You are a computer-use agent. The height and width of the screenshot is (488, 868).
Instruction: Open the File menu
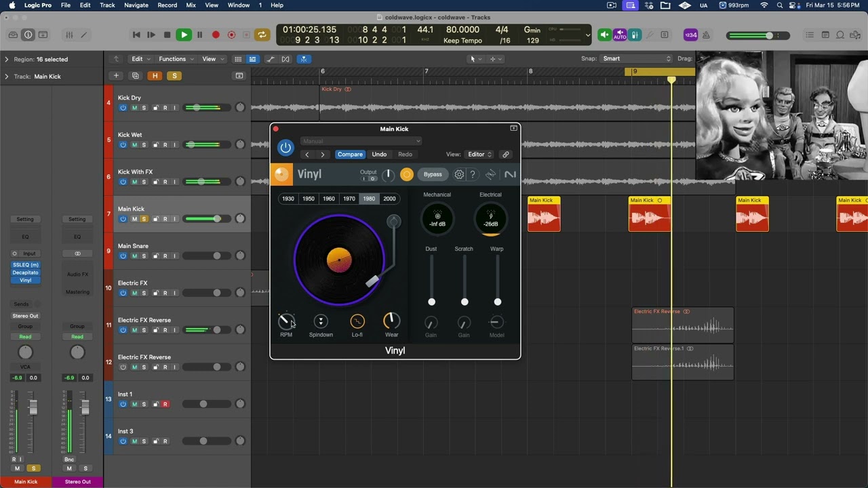click(x=66, y=5)
